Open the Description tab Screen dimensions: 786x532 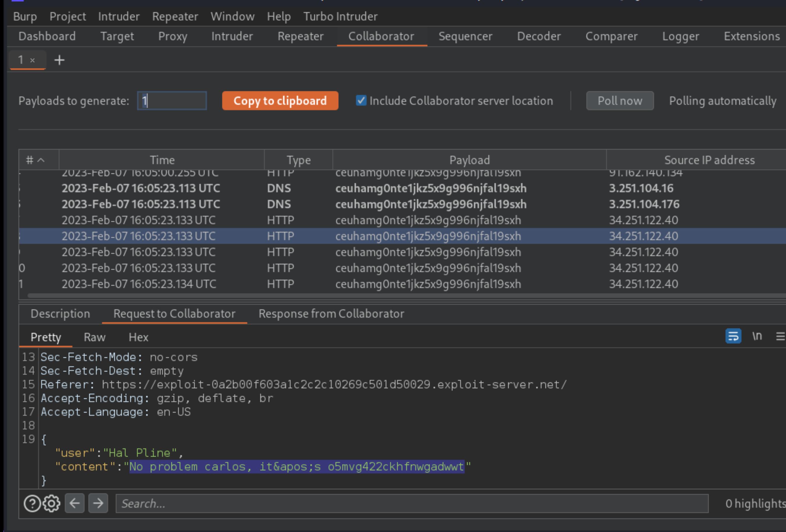(x=60, y=313)
